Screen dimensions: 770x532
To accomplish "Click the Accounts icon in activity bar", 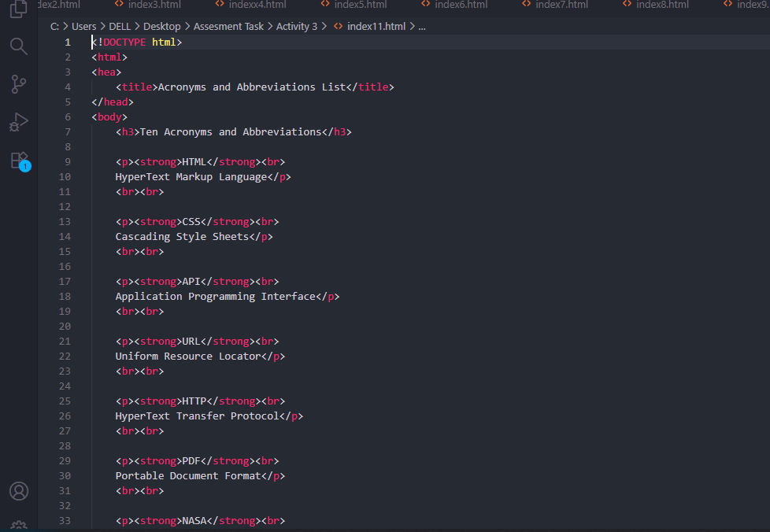I will click(19, 491).
